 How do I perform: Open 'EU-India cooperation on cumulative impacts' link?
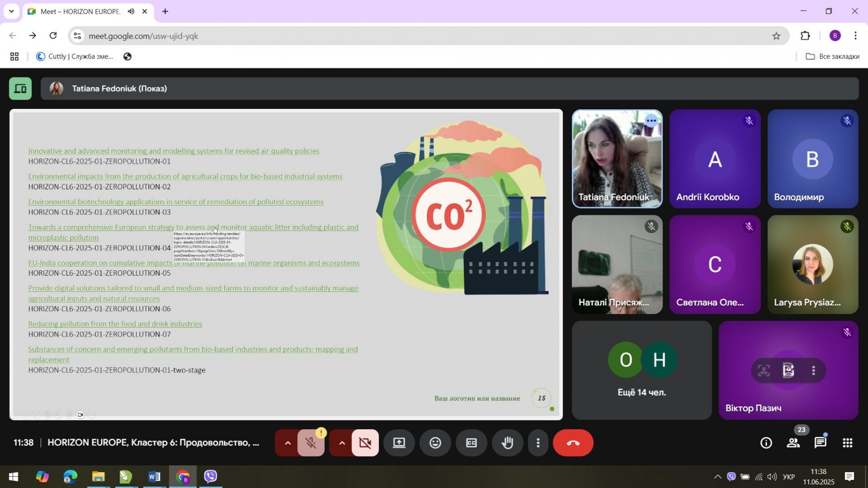tap(193, 263)
